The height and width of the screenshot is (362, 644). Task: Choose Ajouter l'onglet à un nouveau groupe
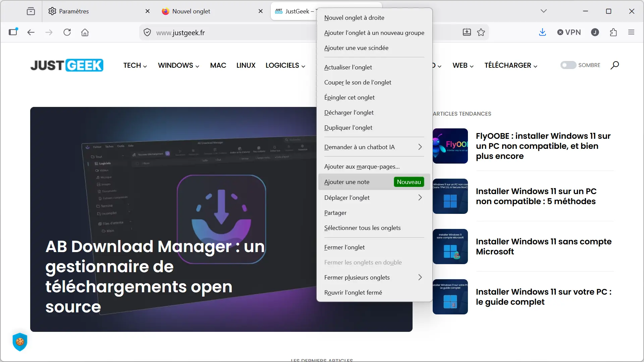point(374,33)
